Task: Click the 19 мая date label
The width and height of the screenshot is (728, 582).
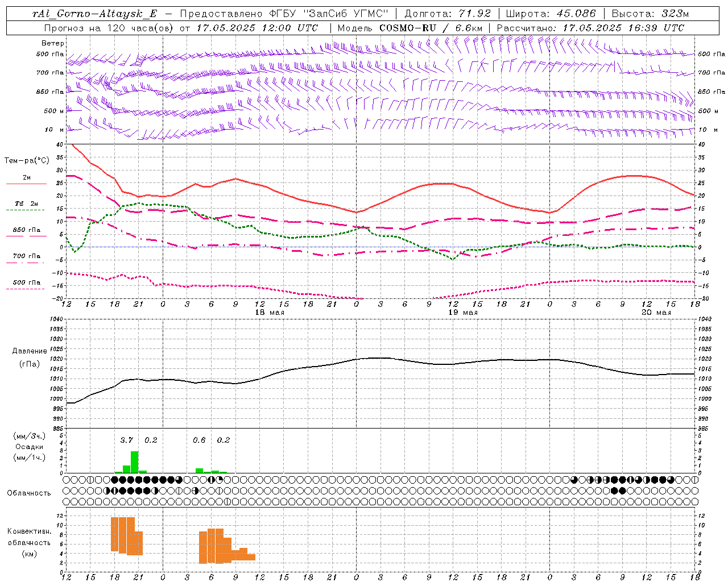Action: pyautogui.click(x=463, y=313)
